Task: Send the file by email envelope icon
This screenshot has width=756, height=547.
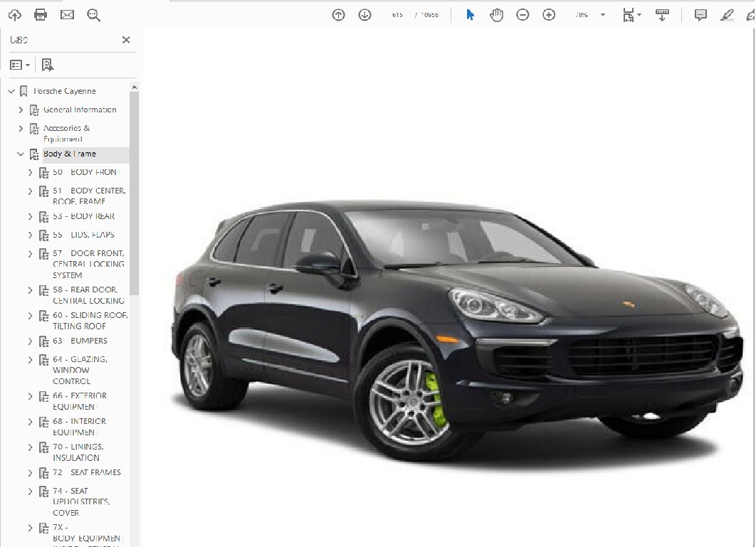Action: (67, 15)
